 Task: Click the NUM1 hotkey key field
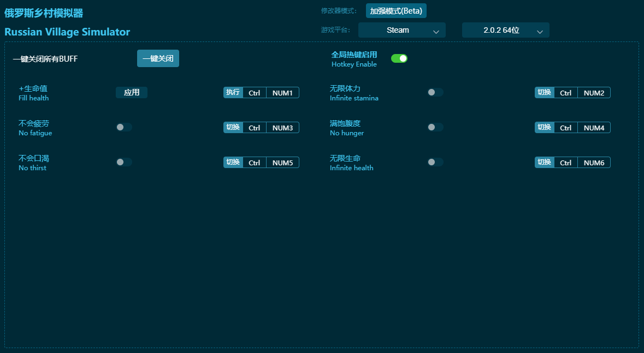tap(282, 93)
